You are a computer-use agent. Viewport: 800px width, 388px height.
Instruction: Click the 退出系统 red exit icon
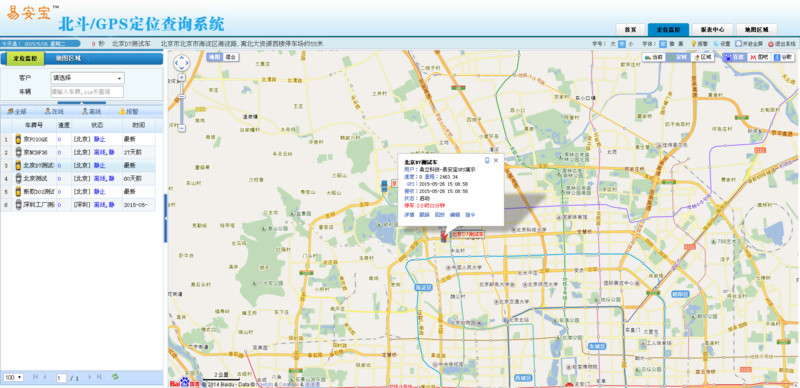[770, 44]
